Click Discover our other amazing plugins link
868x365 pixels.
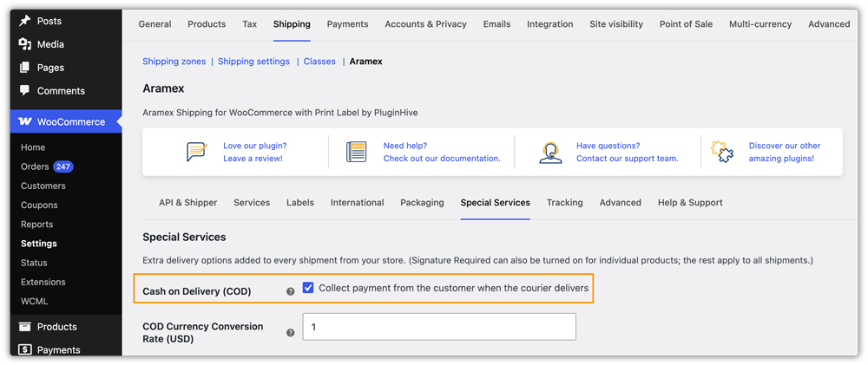(785, 152)
